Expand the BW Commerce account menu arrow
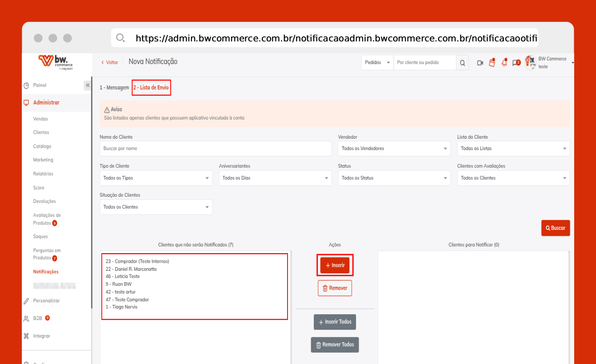The image size is (596, 364). point(572,63)
